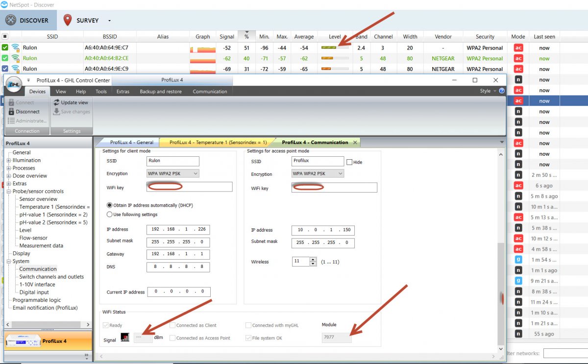
Task: Click the client mode WiFi key field
Action: [189, 187]
